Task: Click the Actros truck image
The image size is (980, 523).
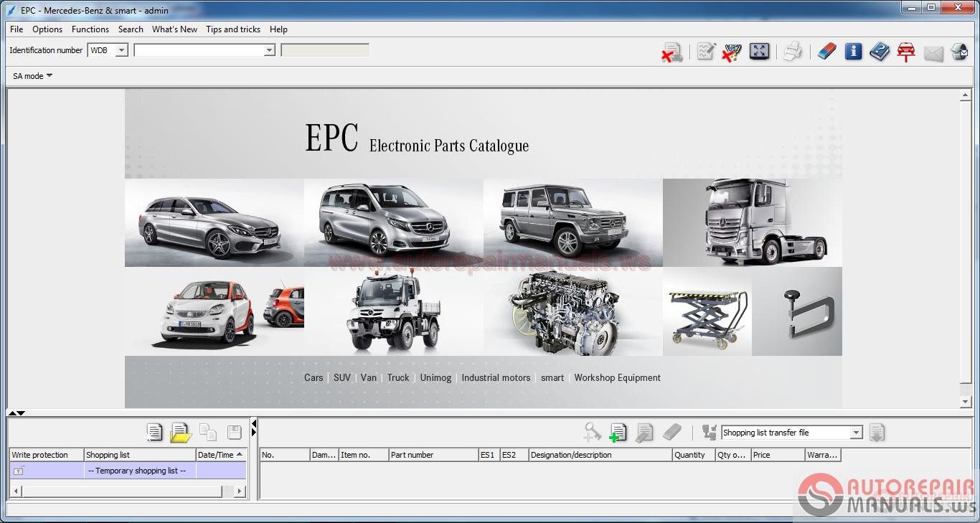Action: coord(753,223)
